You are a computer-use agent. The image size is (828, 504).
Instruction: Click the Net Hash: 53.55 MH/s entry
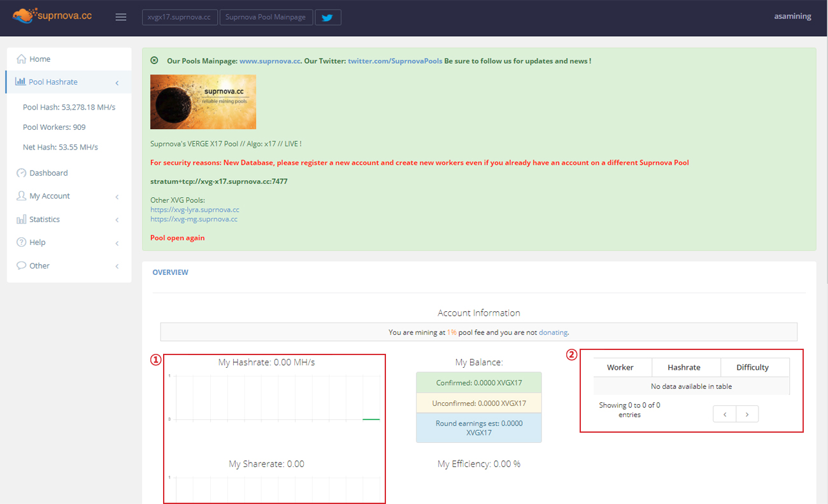[61, 147]
